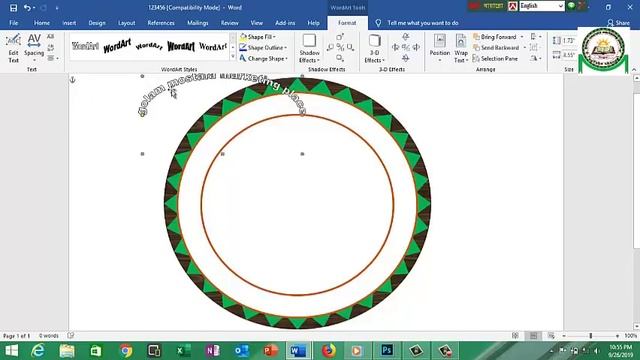Switch to the Insert tab
Screen dimensions: 640x360
click(69, 23)
